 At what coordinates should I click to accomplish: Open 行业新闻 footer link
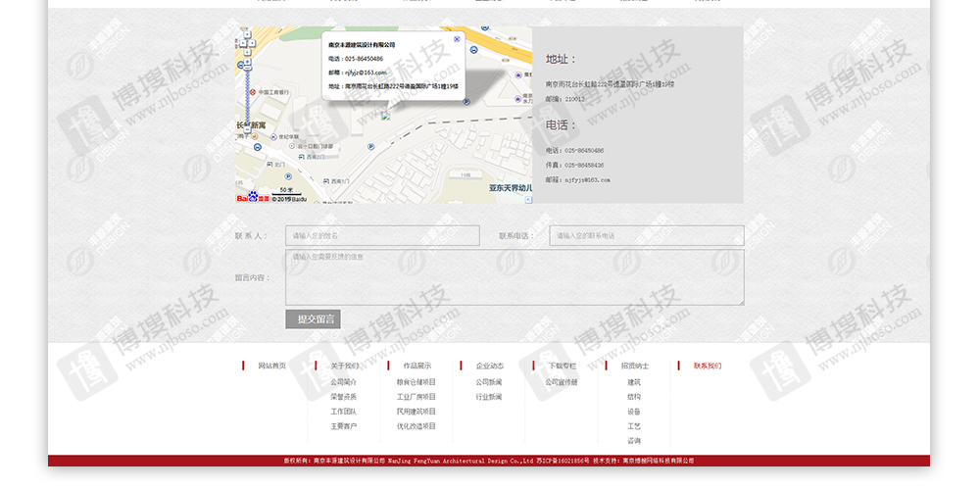(489, 397)
